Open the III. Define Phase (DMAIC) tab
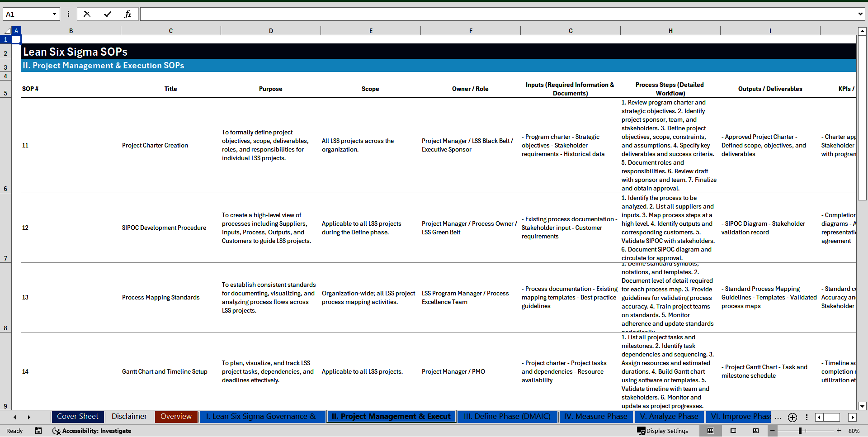This screenshot has width=868, height=437. coord(507,417)
